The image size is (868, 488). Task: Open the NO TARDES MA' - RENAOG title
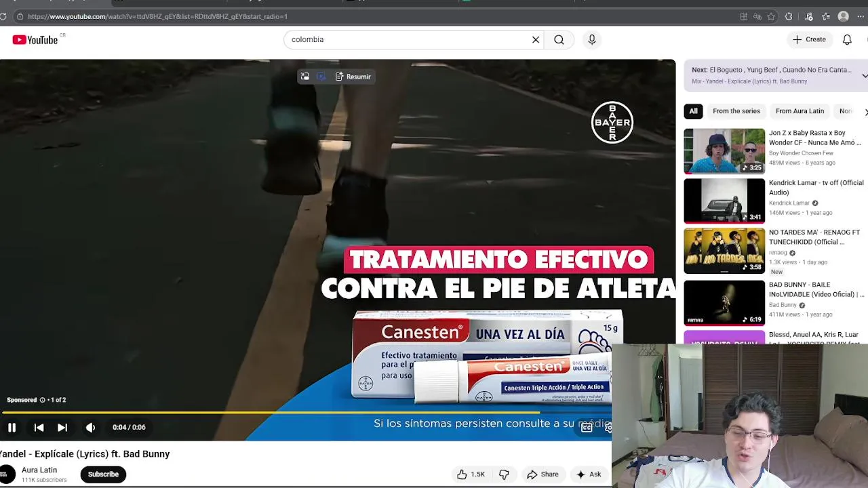[x=814, y=237]
